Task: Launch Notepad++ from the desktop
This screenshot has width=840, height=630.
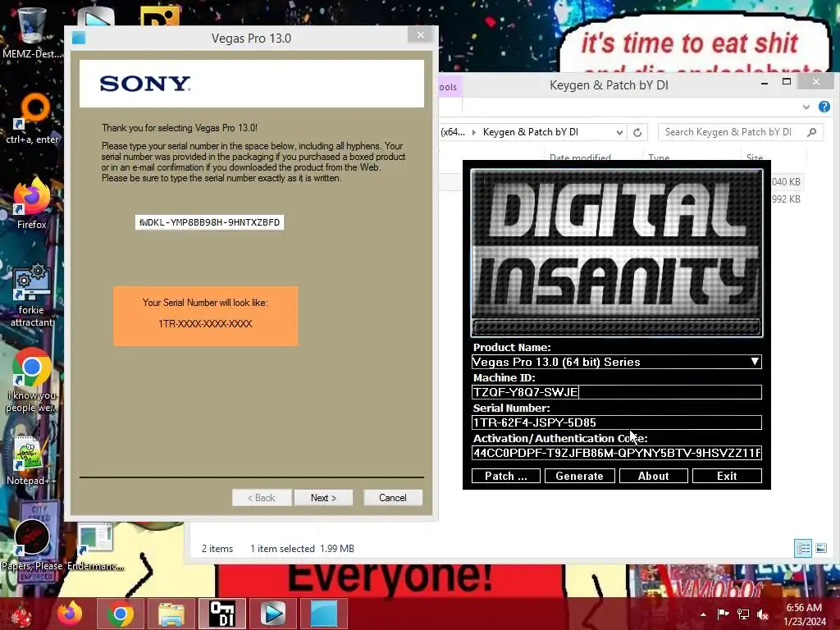Action: (x=31, y=461)
